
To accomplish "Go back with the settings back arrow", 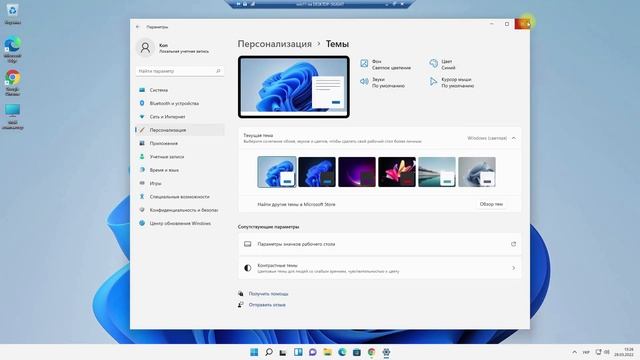I will [x=138, y=27].
